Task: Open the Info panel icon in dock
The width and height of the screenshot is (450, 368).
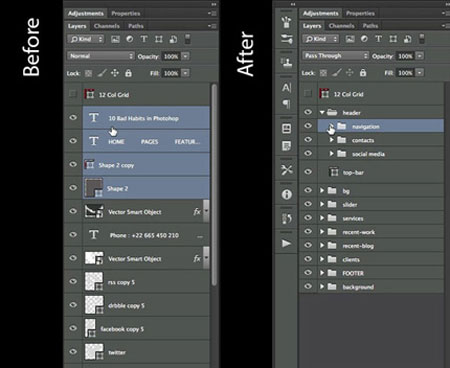Action: 286,194
